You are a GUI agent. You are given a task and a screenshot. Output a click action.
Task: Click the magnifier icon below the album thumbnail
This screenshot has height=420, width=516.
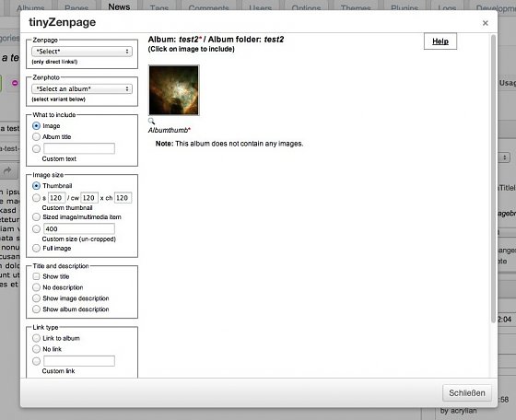151,121
